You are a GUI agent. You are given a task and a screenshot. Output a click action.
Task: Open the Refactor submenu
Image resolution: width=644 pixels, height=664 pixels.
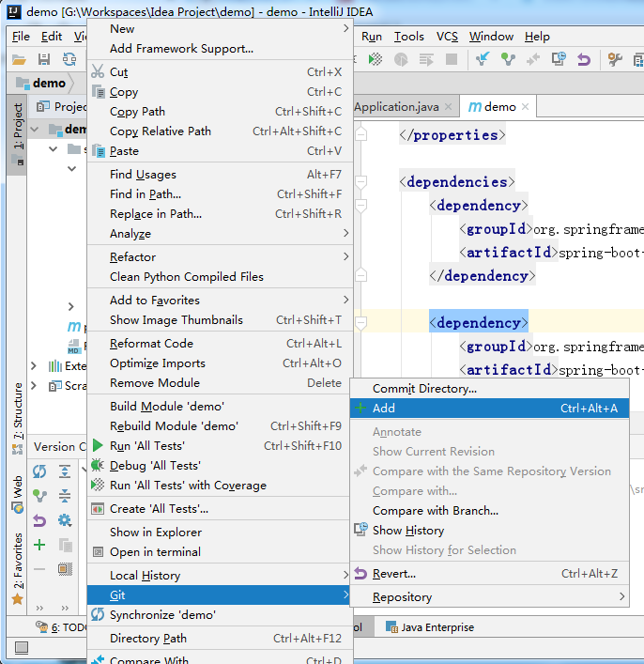220,256
